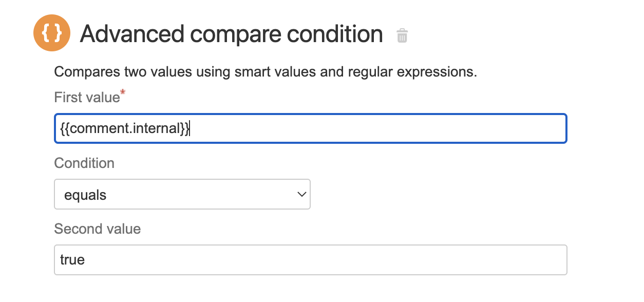The height and width of the screenshot is (302, 644).
Task: Click the "Condition" field label
Action: pos(84,163)
